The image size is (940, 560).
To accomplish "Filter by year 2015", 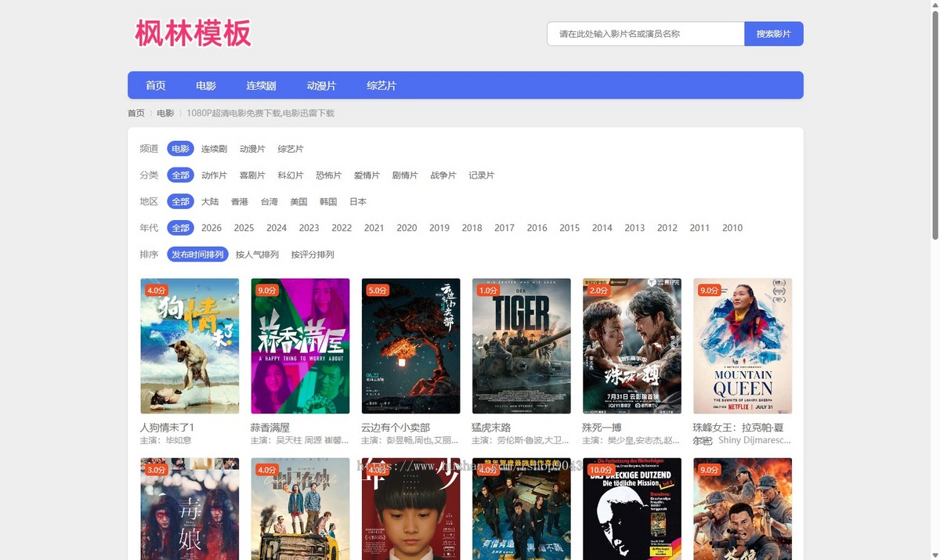I will point(569,228).
